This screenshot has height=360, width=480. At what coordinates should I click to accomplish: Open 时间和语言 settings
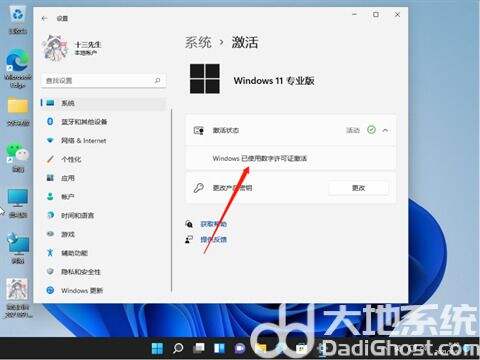click(103, 215)
